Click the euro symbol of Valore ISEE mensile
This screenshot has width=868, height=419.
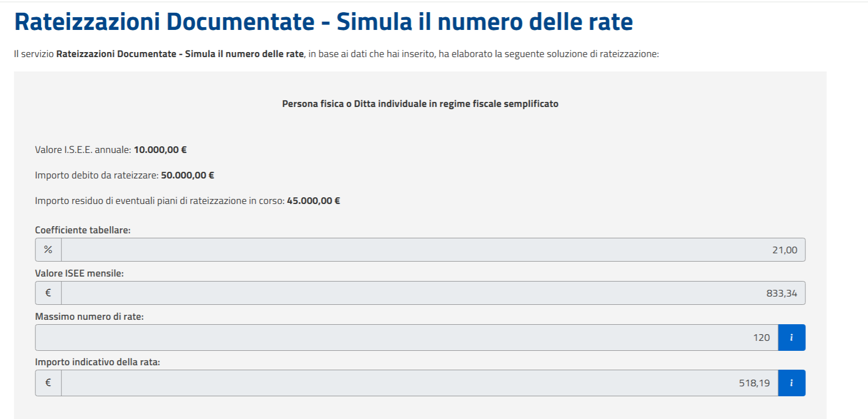[48, 293]
